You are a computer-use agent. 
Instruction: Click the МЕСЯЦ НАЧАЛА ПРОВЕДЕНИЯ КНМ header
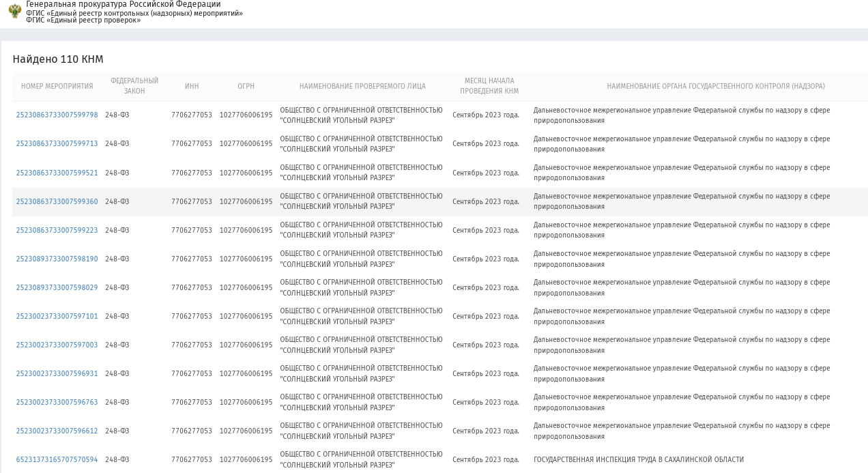489,86
